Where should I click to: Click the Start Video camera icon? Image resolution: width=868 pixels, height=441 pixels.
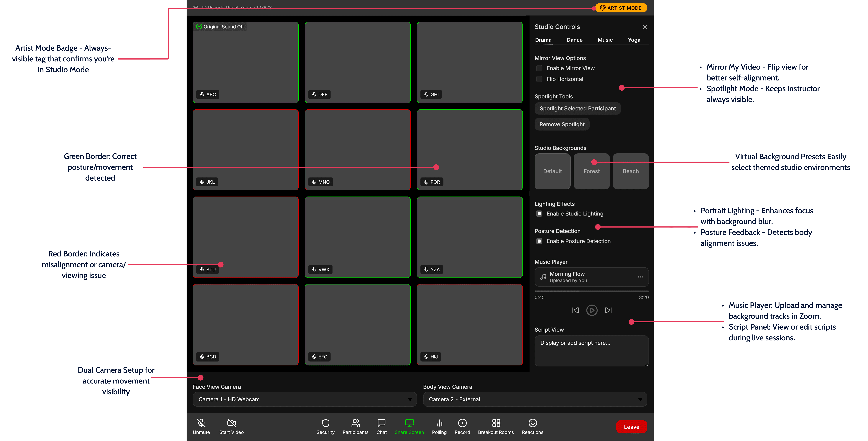point(231,423)
